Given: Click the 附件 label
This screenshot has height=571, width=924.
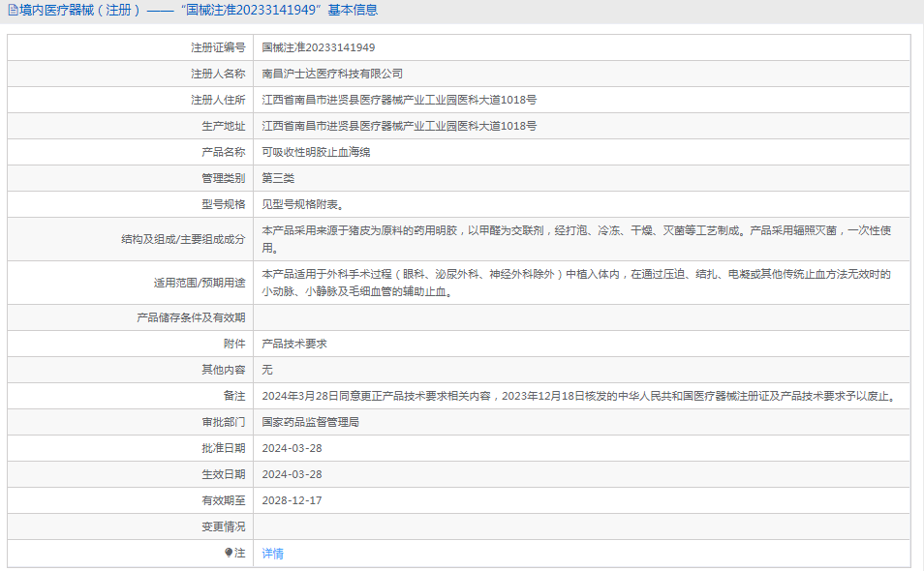Looking at the screenshot, I should (x=234, y=344).
